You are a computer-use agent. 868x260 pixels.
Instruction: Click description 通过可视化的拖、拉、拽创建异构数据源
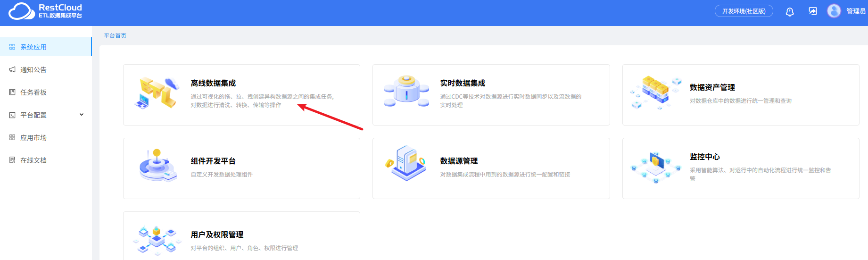pos(262,101)
